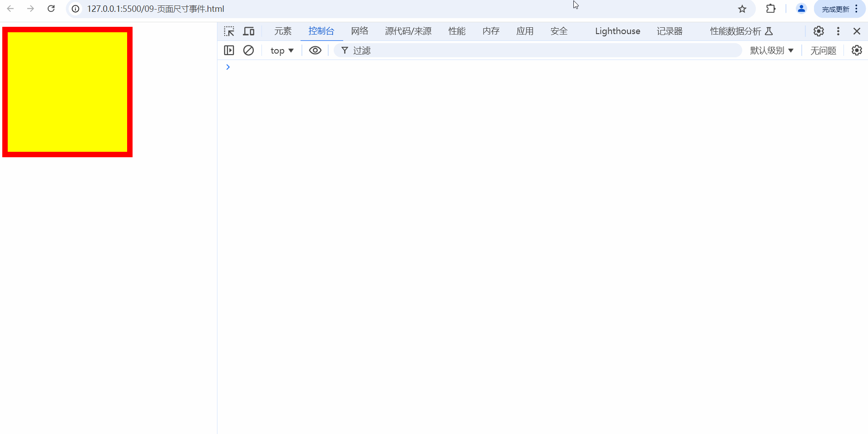868x434 pixels.
Task: Click the console filter funnel icon
Action: click(x=344, y=50)
